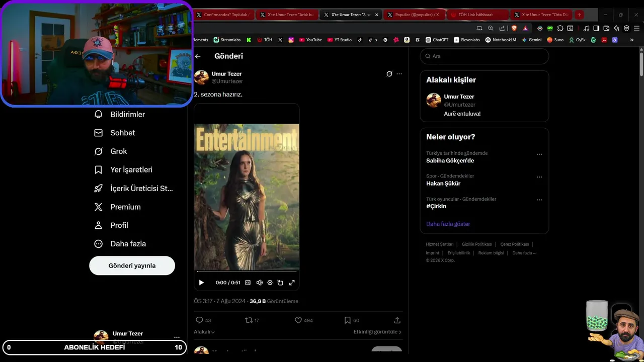This screenshot has width=644, height=362.
Task: Zoom the page with magnifier icon
Action: pyautogui.click(x=491, y=28)
